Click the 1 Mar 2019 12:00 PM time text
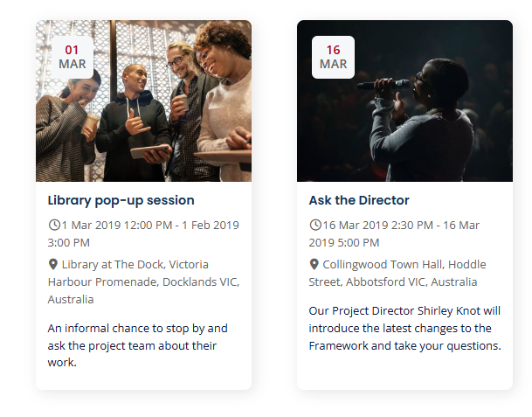Screen dimensions: 532x417 117,226
